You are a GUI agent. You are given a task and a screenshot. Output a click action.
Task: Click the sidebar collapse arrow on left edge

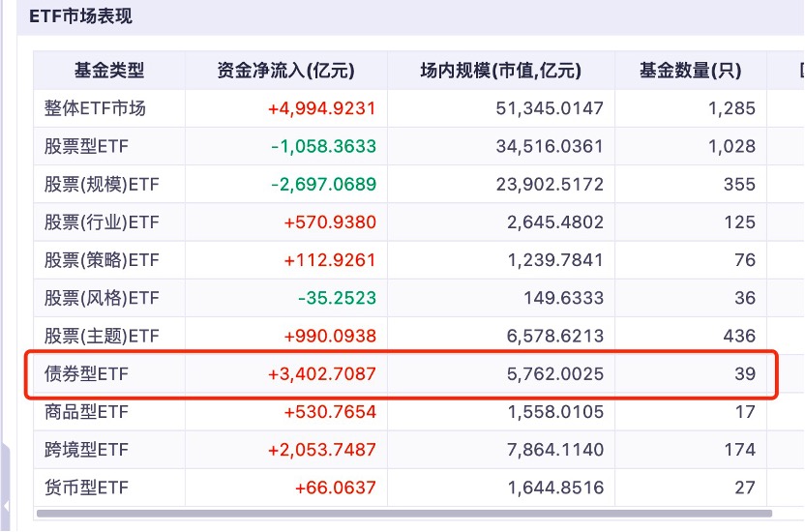click(7, 506)
